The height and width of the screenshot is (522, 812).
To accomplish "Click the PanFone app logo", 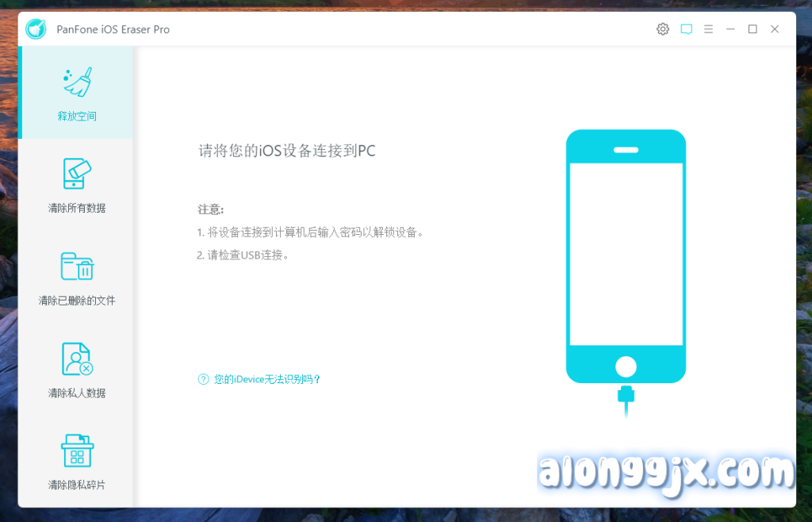I will coord(36,29).
